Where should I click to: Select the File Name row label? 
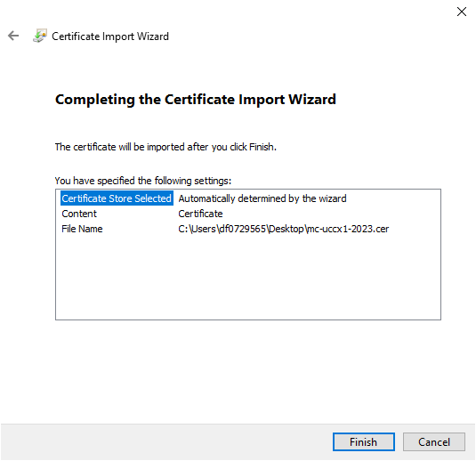(x=82, y=229)
